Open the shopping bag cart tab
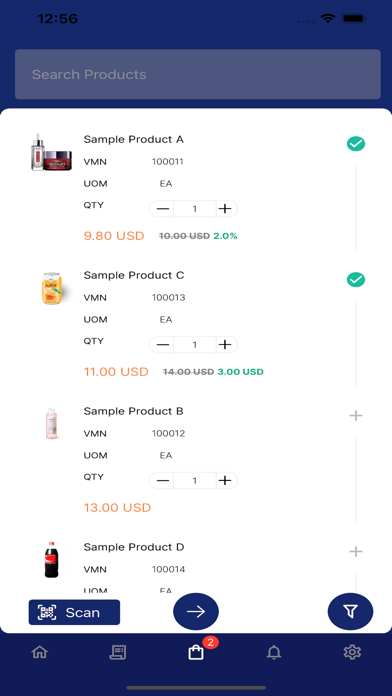392x696 pixels. [196, 652]
